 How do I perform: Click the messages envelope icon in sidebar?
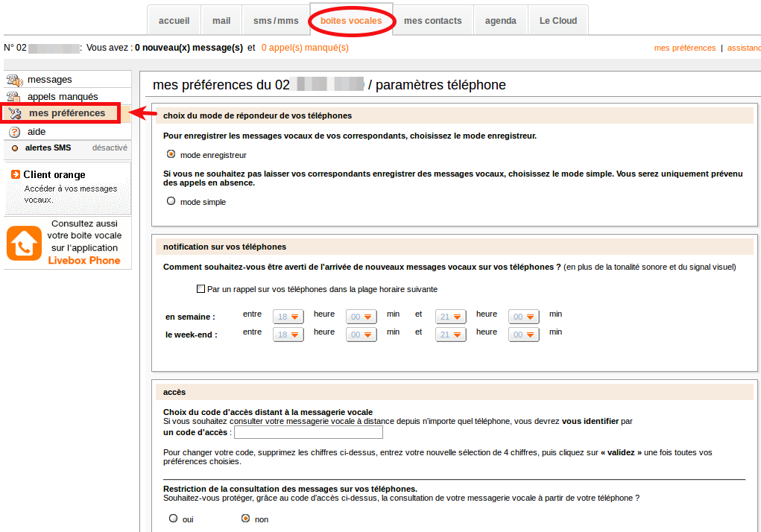(14, 80)
